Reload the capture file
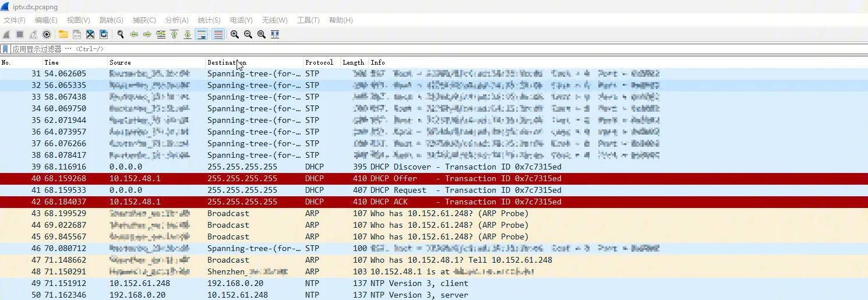Image resolution: width=868 pixels, height=300 pixels. [x=104, y=34]
